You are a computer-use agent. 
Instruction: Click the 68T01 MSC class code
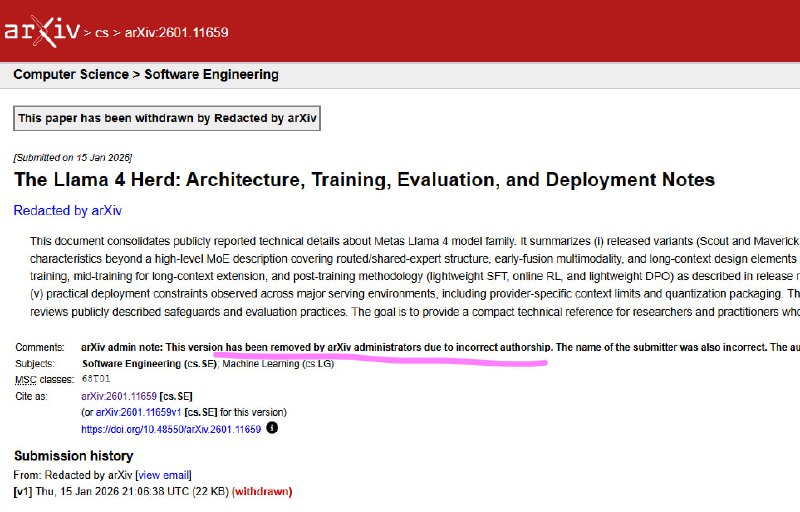(97, 380)
